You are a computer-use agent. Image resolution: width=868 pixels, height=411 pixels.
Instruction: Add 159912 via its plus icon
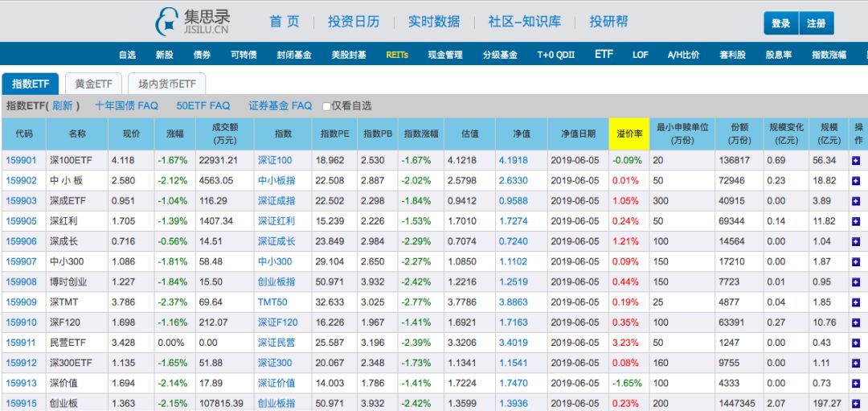(x=856, y=363)
